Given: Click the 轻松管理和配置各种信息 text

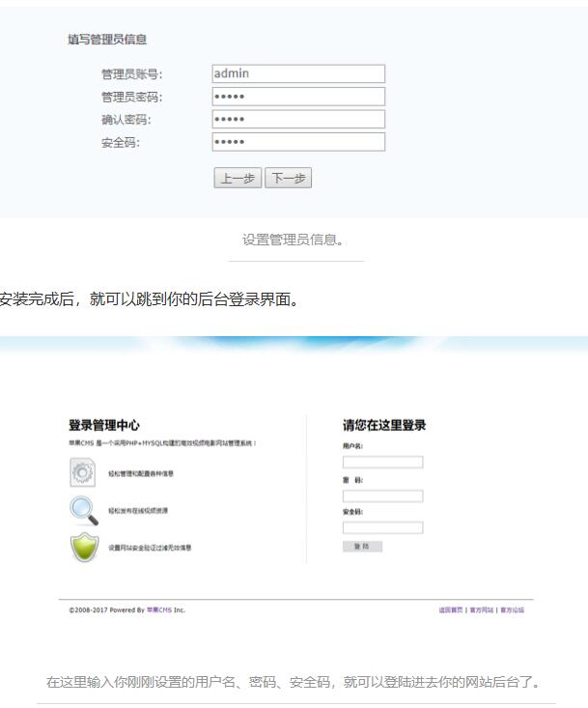Looking at the screenshot, I should (141, 473).
